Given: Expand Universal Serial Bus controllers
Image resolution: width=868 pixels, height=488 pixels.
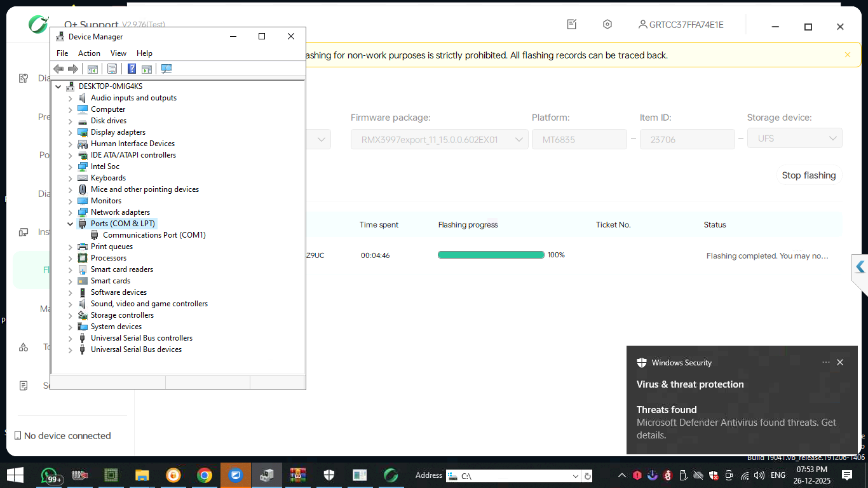Looking at the screenshot, I should pos(71,338).
